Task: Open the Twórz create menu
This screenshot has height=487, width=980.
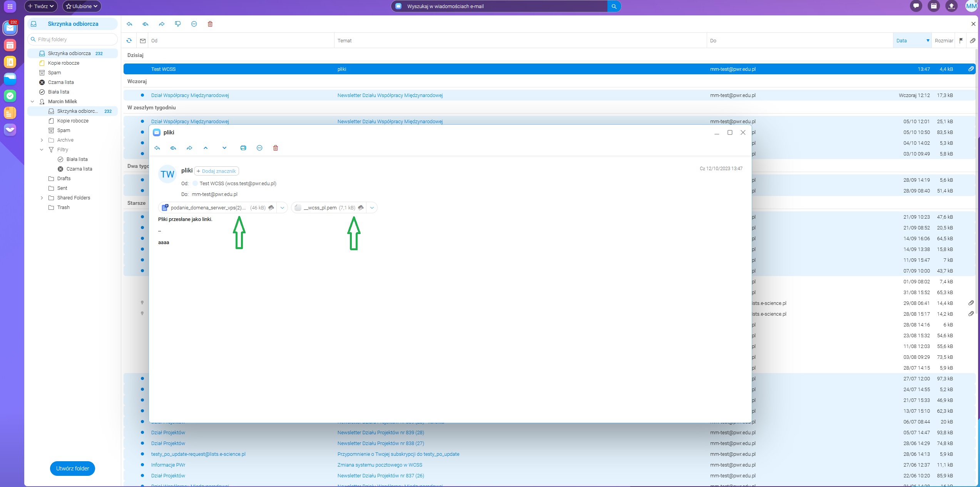Action: click(x=41, y=6)
